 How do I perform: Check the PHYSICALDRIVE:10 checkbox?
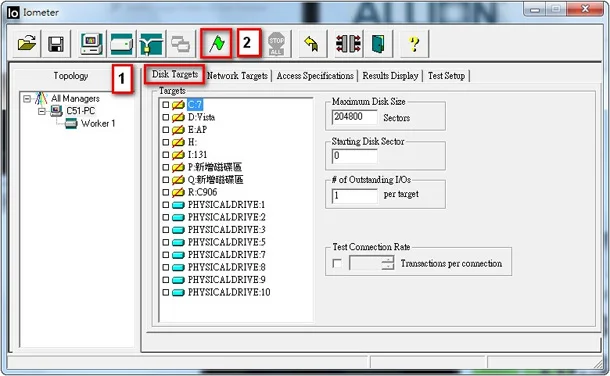166,292
